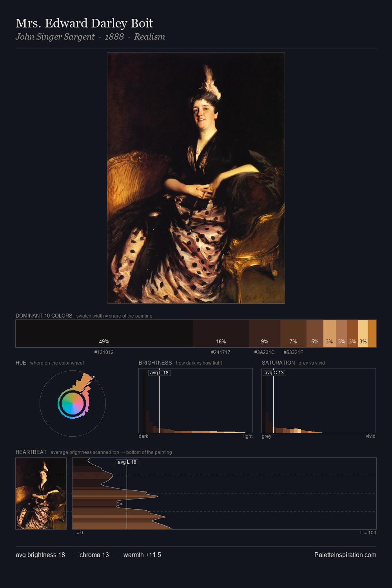Click the unlabeled orange swatch at palette end
Viewport: 392px width, 588px height.
(372, 334)
